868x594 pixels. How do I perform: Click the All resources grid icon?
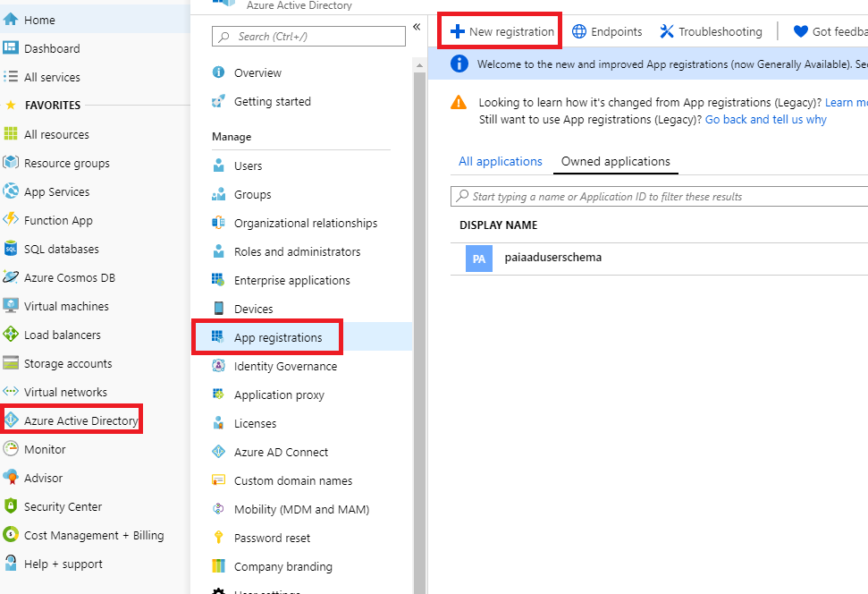[11, 134]
